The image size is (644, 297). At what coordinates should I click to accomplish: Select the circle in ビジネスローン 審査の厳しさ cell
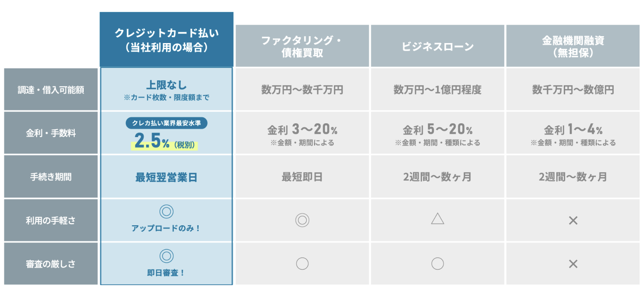(437, 263)
